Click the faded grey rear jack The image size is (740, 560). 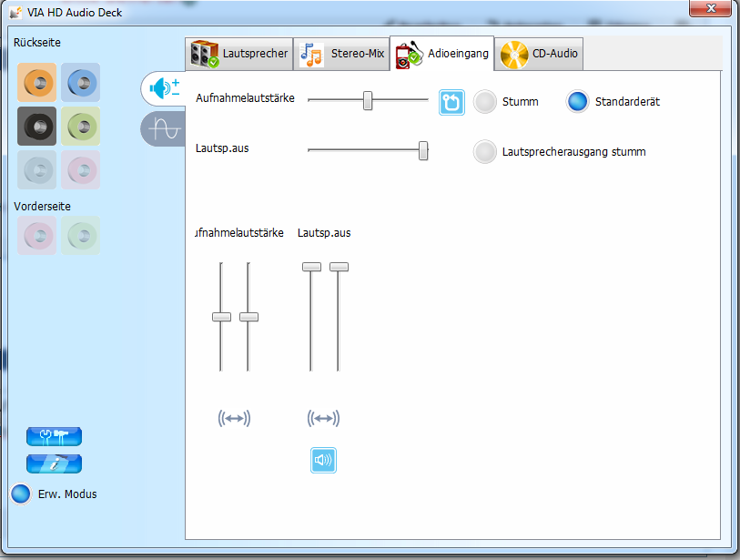tap(36, 170)
